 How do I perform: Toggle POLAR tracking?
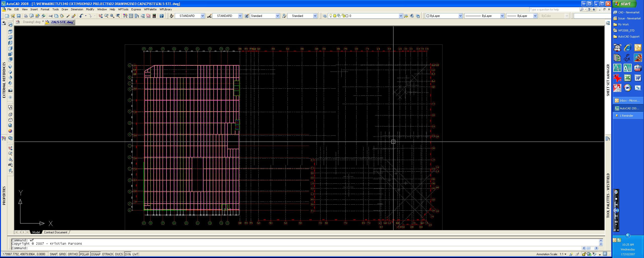(85, 254)
